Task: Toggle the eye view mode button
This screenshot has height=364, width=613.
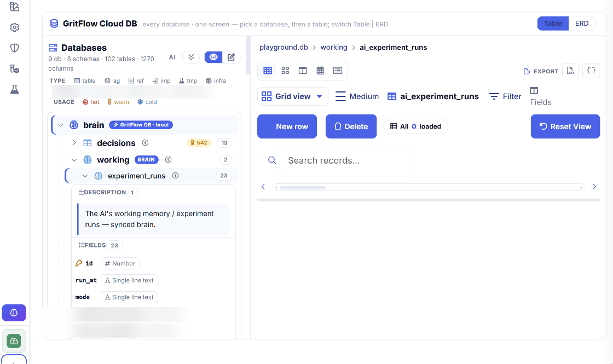Action: pyautogui.click(x=213, y=57)
